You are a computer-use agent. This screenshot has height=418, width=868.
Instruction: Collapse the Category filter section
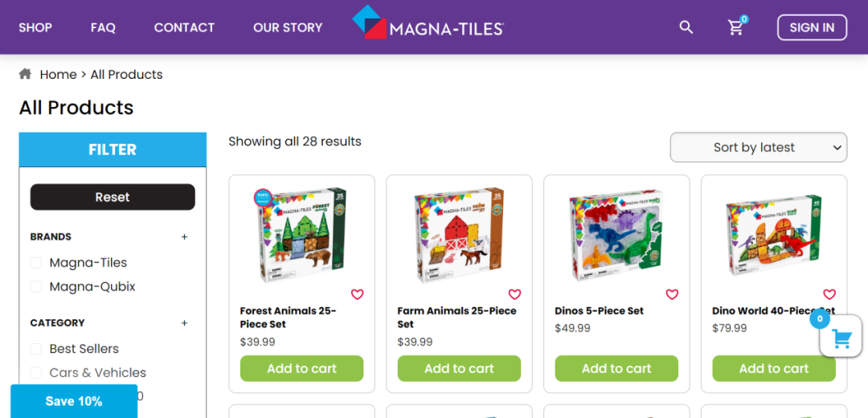184,323
